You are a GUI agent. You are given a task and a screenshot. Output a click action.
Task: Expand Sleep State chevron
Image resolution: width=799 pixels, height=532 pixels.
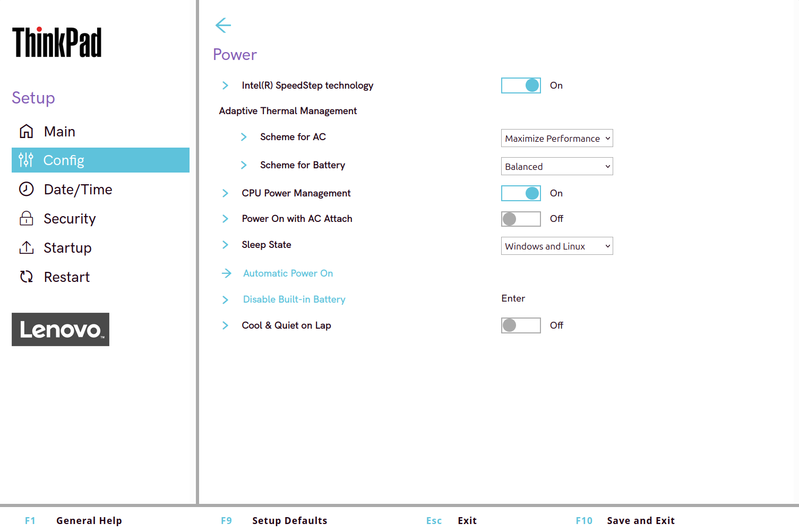pos(225,245)
